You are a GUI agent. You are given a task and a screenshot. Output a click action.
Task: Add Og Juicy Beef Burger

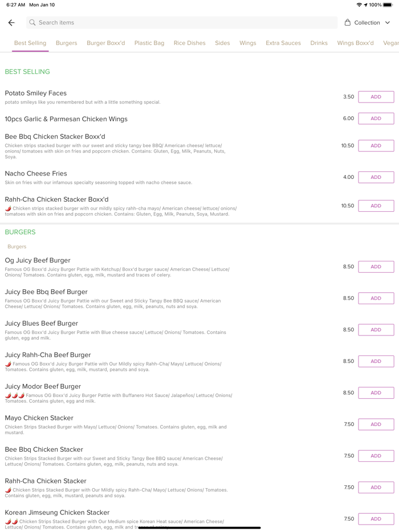pyautogui.click(x=376, y=267)
